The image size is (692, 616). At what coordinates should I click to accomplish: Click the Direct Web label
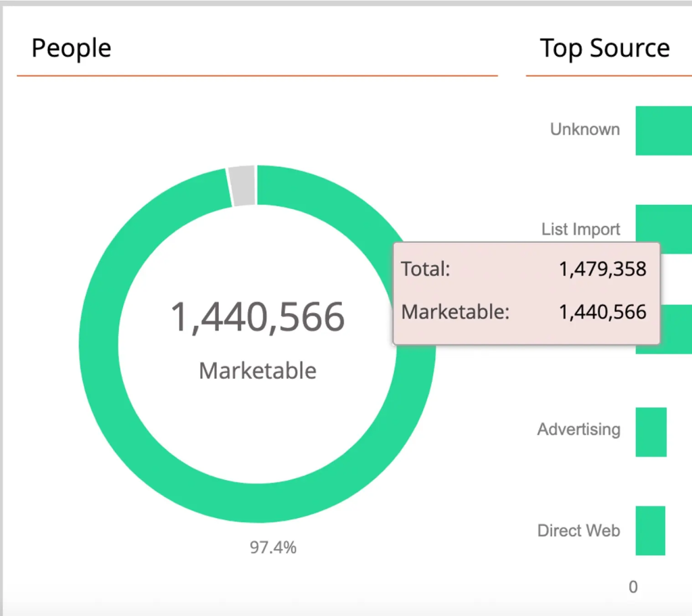[578, 530]
